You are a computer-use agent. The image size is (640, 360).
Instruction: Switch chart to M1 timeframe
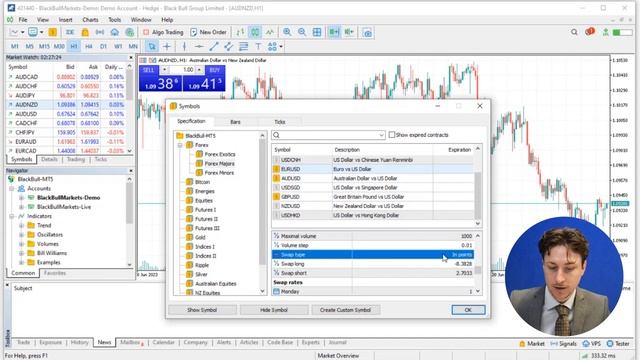(x=15, y=47)
